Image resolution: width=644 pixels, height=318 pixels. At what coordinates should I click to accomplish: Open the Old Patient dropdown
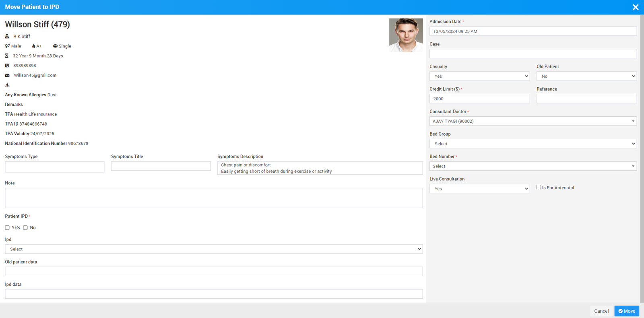(x=586, y=76)
